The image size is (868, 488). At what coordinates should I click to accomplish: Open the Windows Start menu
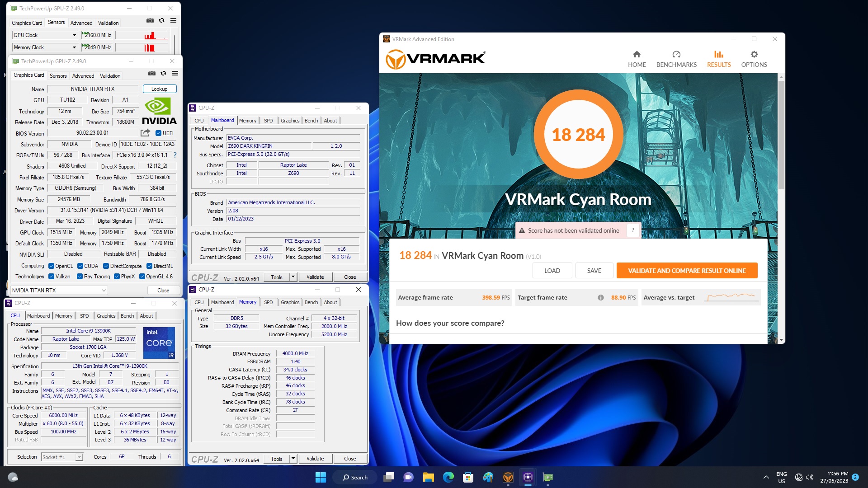pyautogui.click(x=321, y=477)
